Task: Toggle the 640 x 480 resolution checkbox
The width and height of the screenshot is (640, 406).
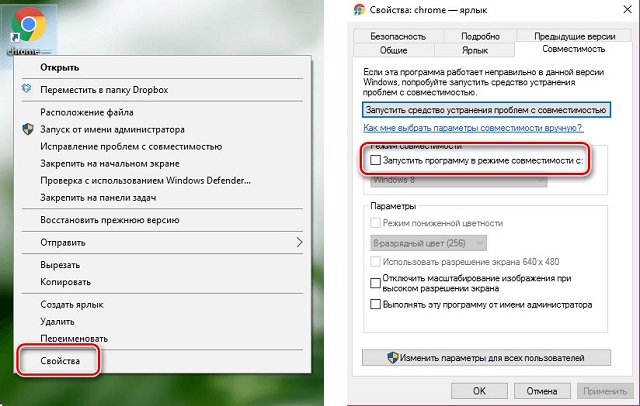Action: point(375,261)
